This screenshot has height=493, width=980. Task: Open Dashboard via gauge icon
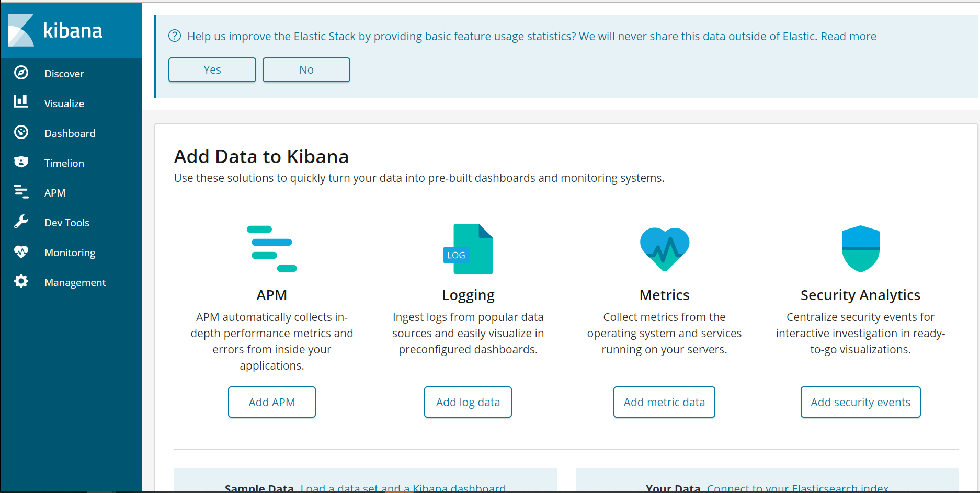21,132
